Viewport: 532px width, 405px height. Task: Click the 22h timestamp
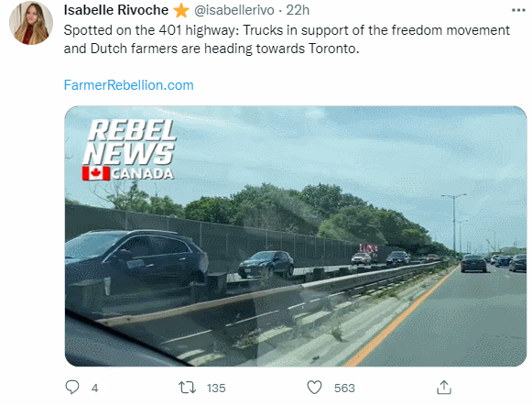click(298, 10)
